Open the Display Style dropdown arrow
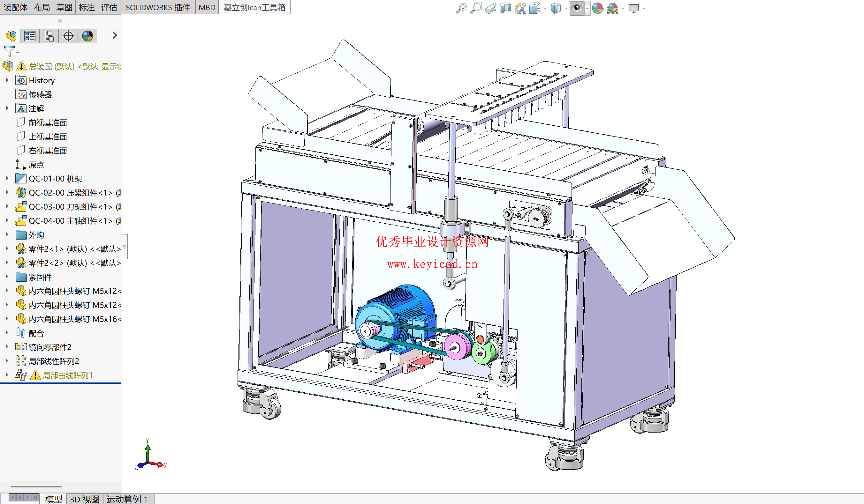 (566, 8)
